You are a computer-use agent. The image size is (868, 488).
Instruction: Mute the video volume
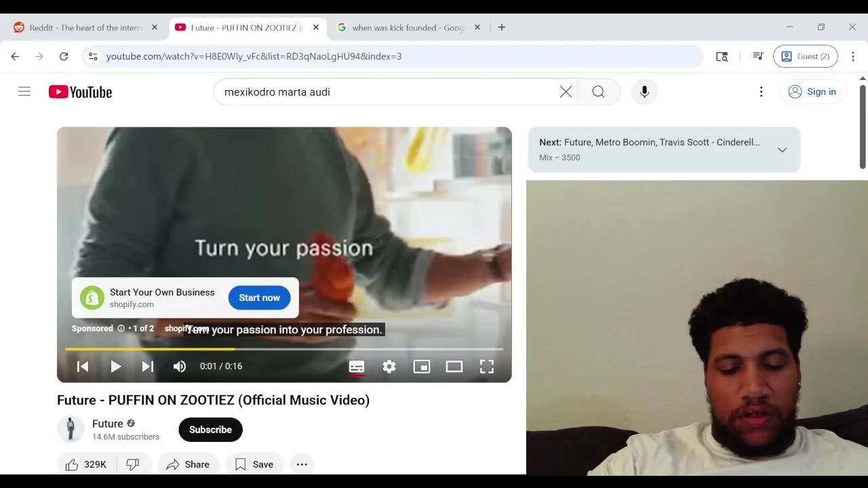(x=180, y=367)
